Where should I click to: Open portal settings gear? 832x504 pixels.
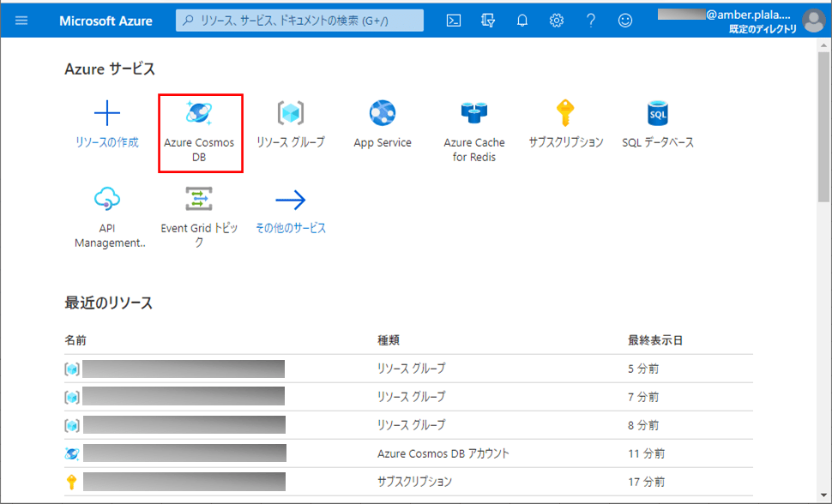[556, 21]
